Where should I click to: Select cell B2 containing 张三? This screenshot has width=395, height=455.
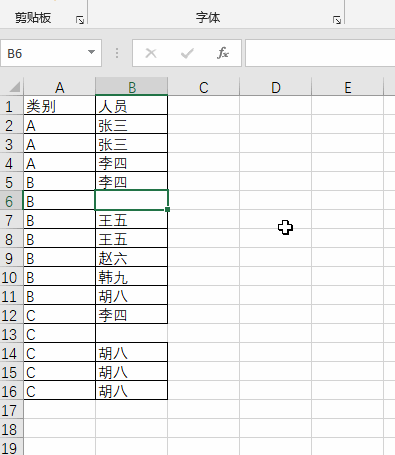pyautogui.click(x=132, y=125)
